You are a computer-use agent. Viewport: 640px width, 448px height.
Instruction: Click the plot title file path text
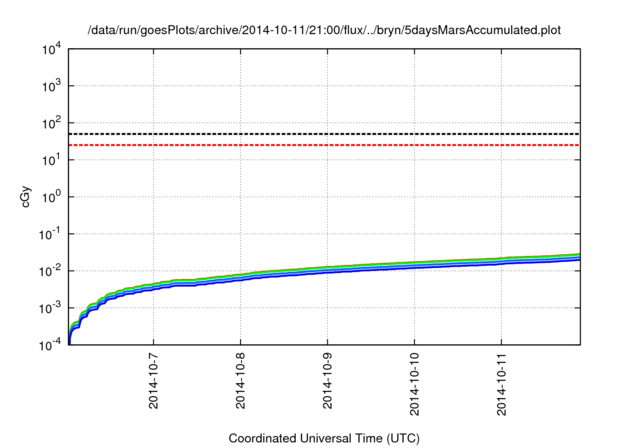click(x=324, y=30)
